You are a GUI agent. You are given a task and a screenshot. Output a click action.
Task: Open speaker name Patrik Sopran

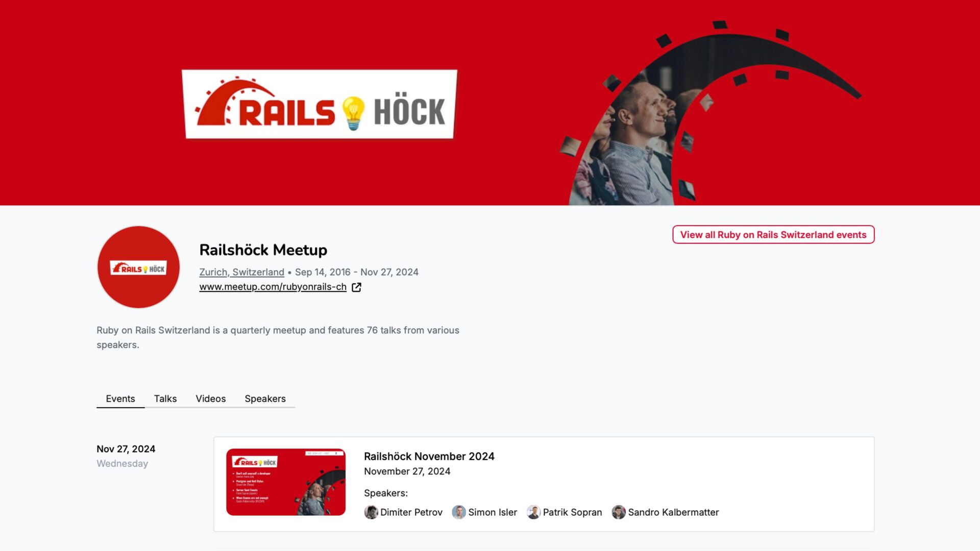tap(572, 512)
